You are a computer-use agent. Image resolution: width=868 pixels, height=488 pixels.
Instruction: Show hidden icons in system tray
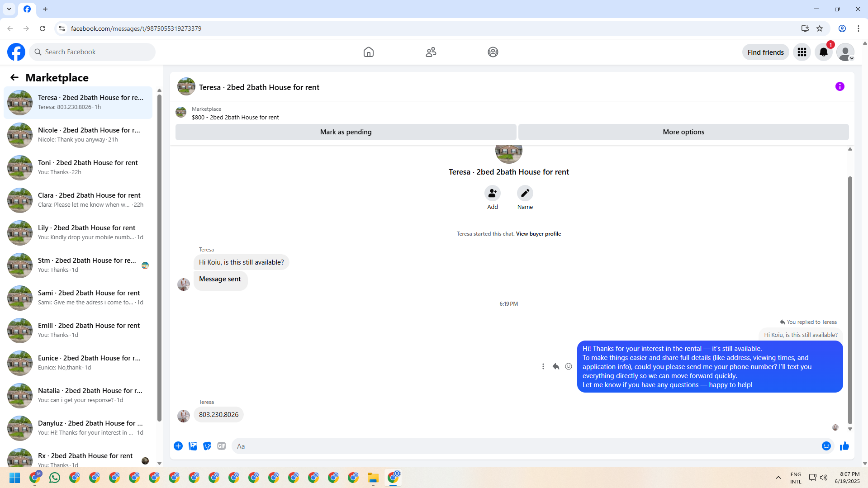pyautogui.click(x=778, y=478)
